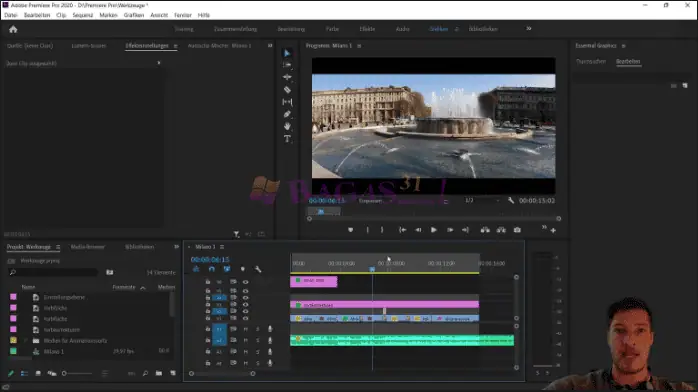Select the Selection arrow tool
This screenshot has height=392, width=698.
(287, 53)
